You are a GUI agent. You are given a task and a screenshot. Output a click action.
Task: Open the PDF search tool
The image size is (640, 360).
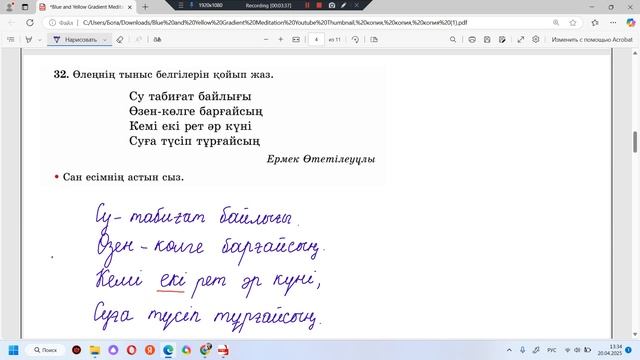(x=453, y=40)
